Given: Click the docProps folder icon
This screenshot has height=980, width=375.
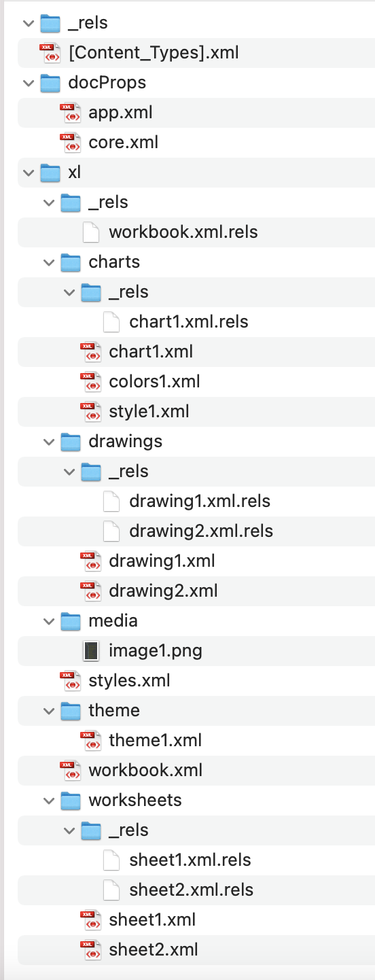Looking at the screenshot, I should [x=50, y=82].
